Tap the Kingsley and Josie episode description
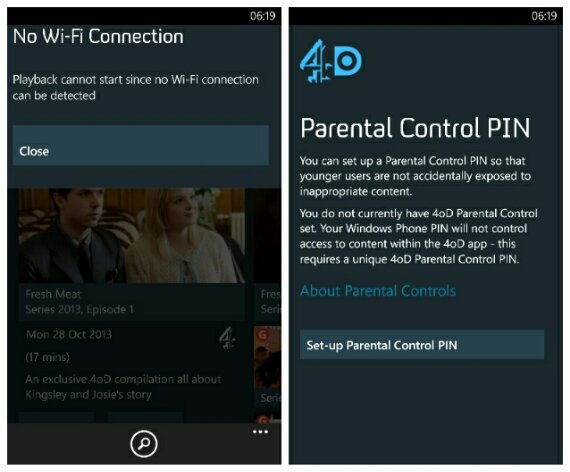The image size is (570, 472). 123,387
